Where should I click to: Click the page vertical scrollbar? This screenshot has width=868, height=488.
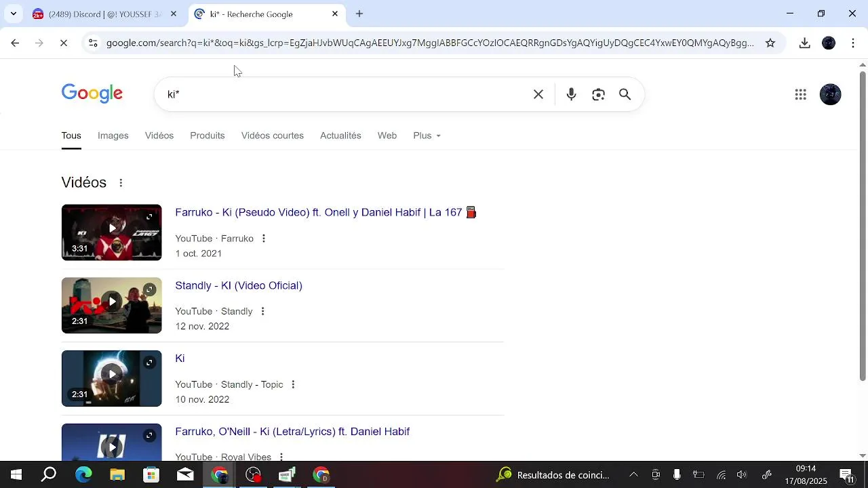click(x=863, y=225)
